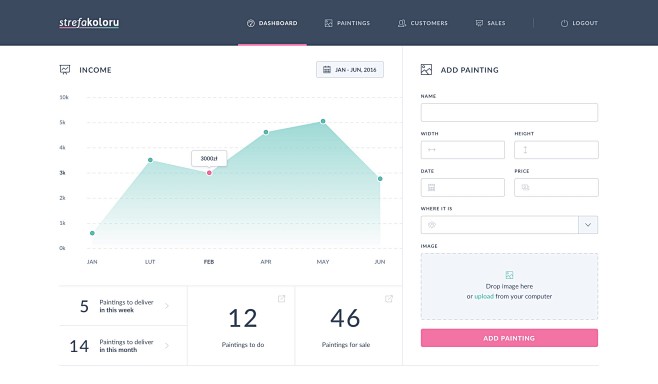This screenshot has width=658, height=384.
Task: Click the Height input field
Action: pos(556,150)
